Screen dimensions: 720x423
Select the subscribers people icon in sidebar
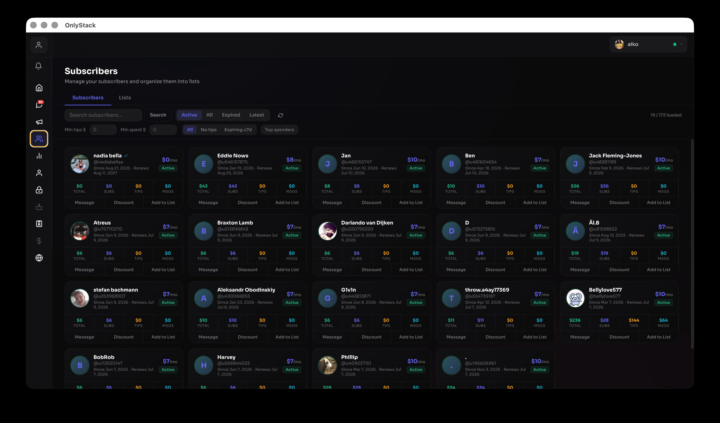39,139
